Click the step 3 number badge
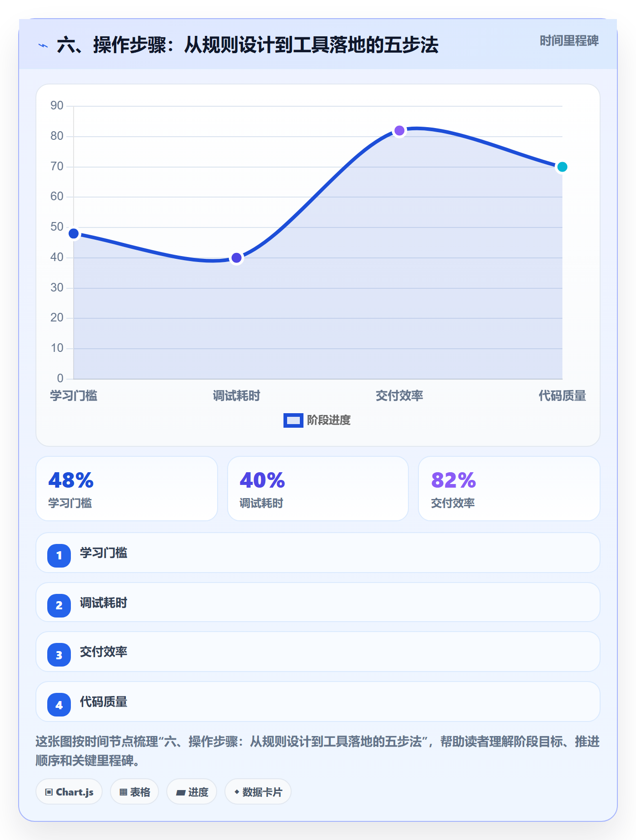 coord(59,655)
